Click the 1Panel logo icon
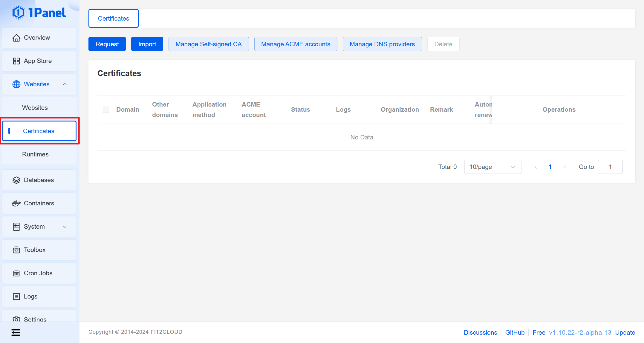644x343 pixels. point(19,13)
